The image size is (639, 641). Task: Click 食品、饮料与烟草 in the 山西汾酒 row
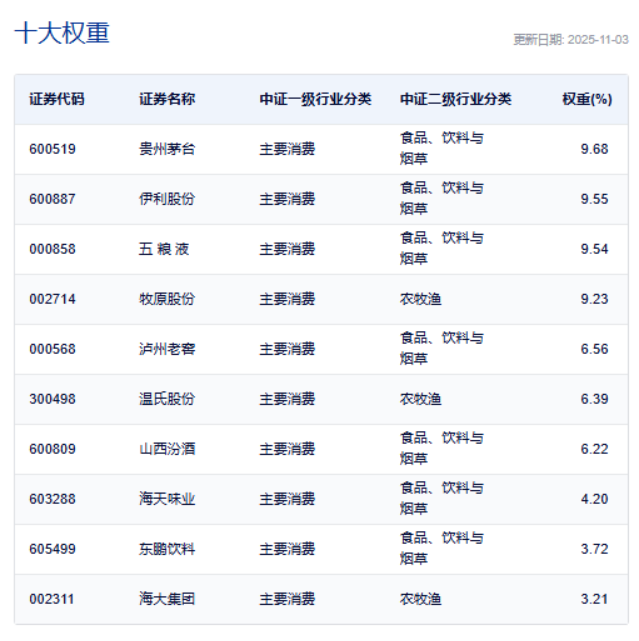click(442, 448)
